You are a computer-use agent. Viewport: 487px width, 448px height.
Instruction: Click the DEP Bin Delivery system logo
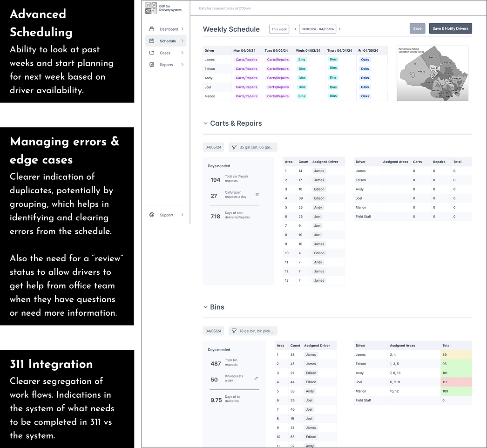coord(151,8)
